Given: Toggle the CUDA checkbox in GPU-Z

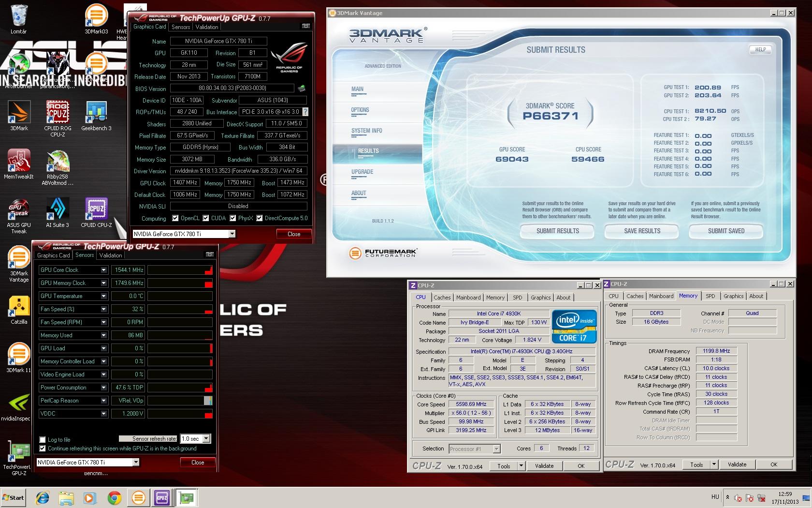Looking at the screenshot, I should [206, 218].
